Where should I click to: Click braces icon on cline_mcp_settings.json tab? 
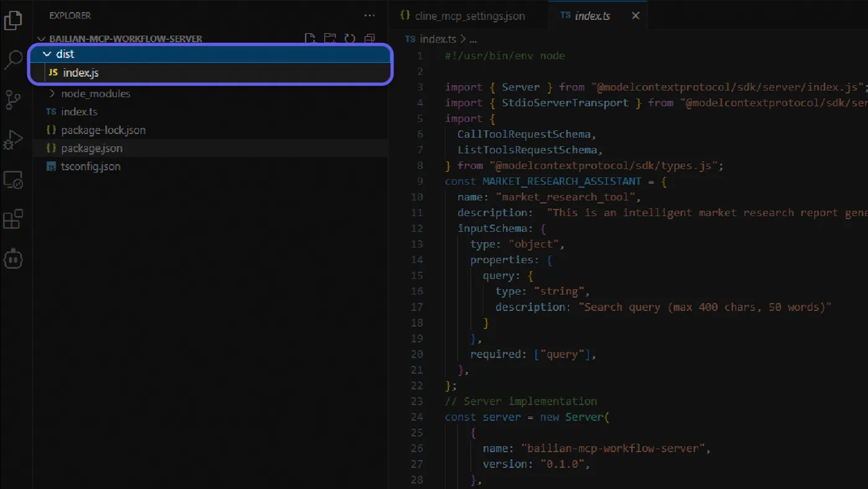tap(405, 16)
